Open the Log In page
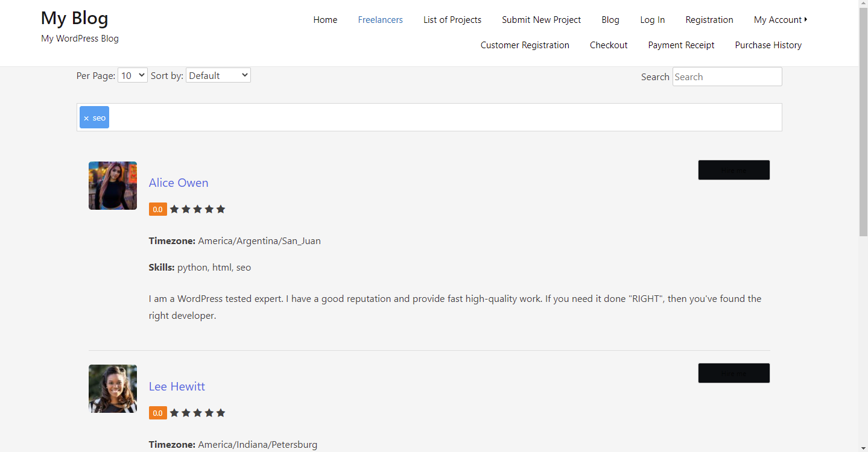 pyautogui.click(x=653, y=20)
